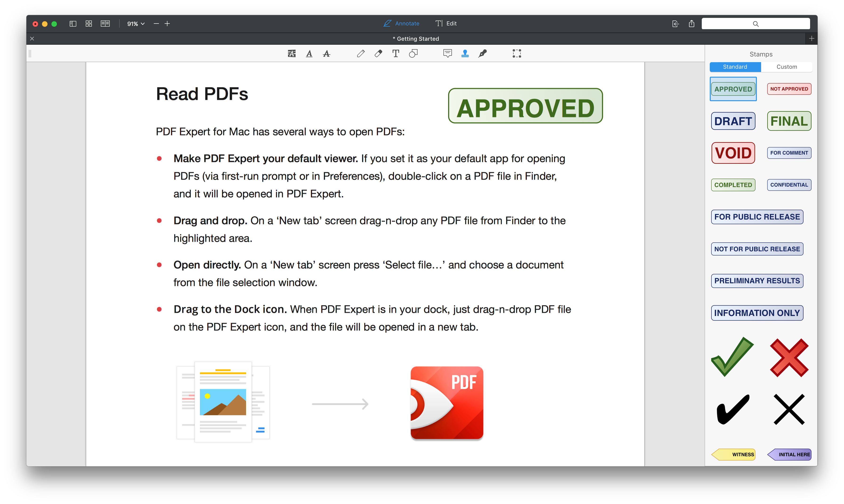
Task: Click the 'Drag and drop.' bold text
Action: (210, 221)
